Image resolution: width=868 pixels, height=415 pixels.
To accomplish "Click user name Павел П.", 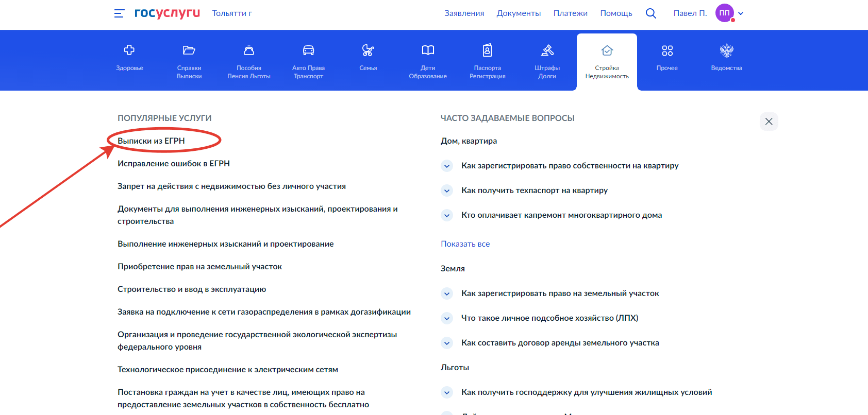I will (690, 13).
